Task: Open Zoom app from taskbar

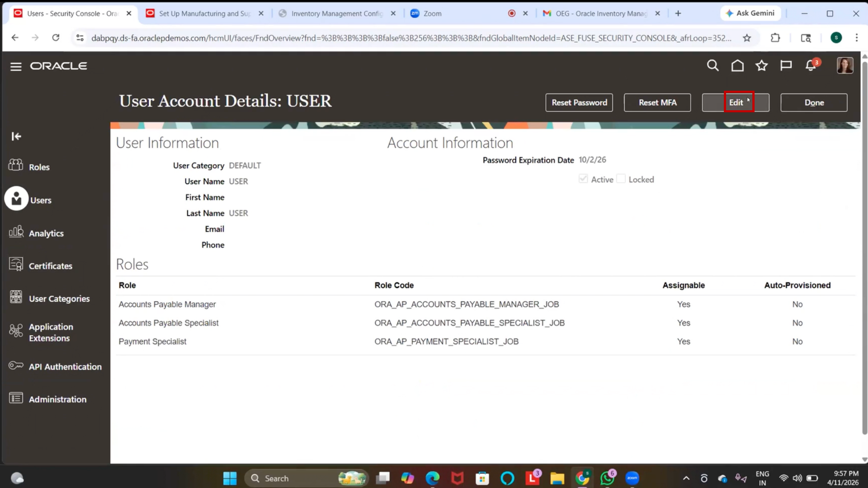Action: (632, 478)
